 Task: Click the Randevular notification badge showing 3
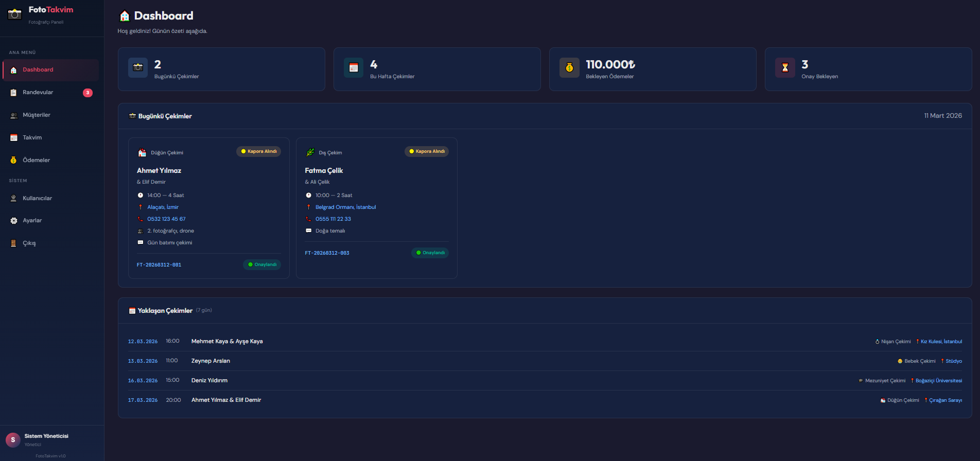click(x=88, y=93)
